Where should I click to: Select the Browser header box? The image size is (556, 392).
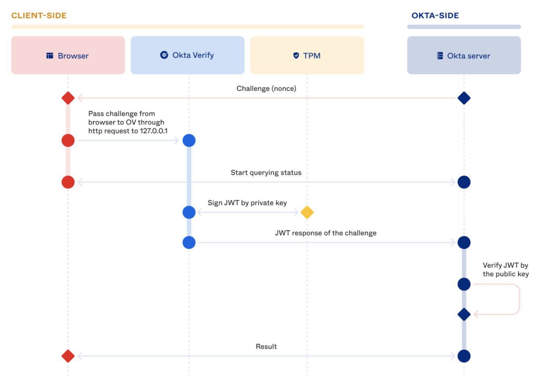[68, 55]
